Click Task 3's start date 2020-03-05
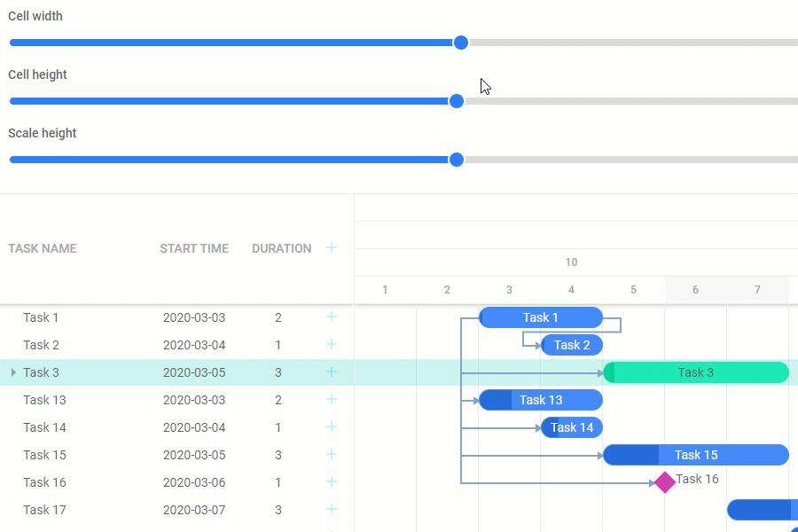The height and width of the screenshot is (532, 798). tap(194, 372)
